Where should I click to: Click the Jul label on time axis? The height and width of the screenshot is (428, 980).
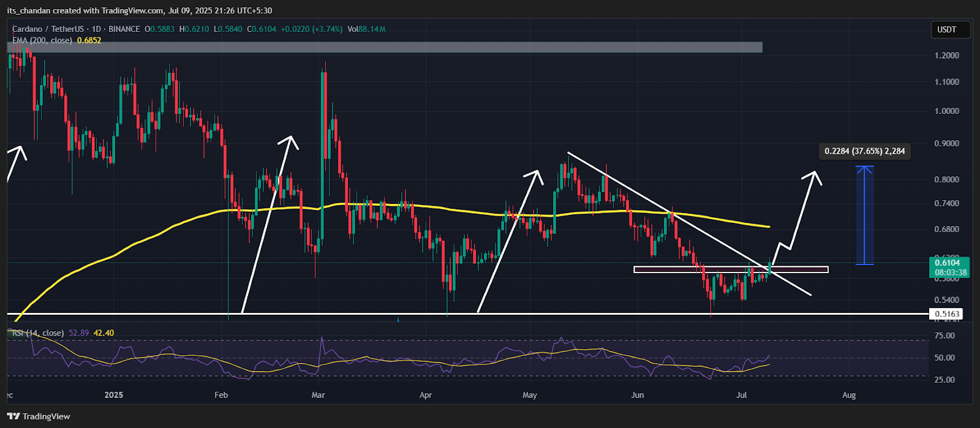coord(742,395)
